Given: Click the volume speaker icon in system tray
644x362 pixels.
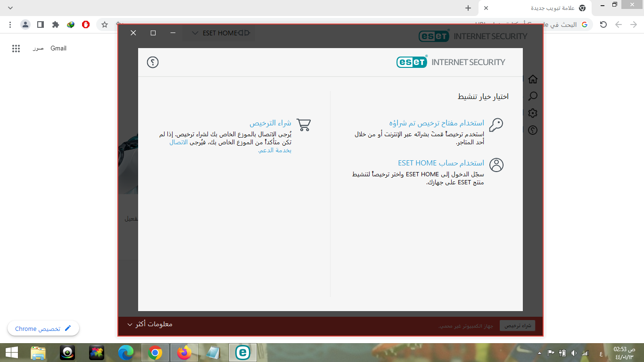Looking at the screenshot, I should coord(574,353).
